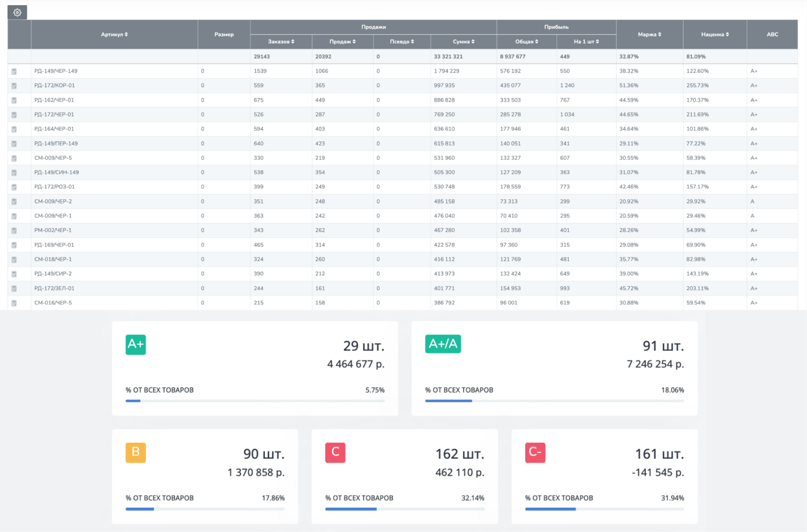
Task: Open the row icon for СМ-016/ЧЕР-5
Action: click(14, 303)
